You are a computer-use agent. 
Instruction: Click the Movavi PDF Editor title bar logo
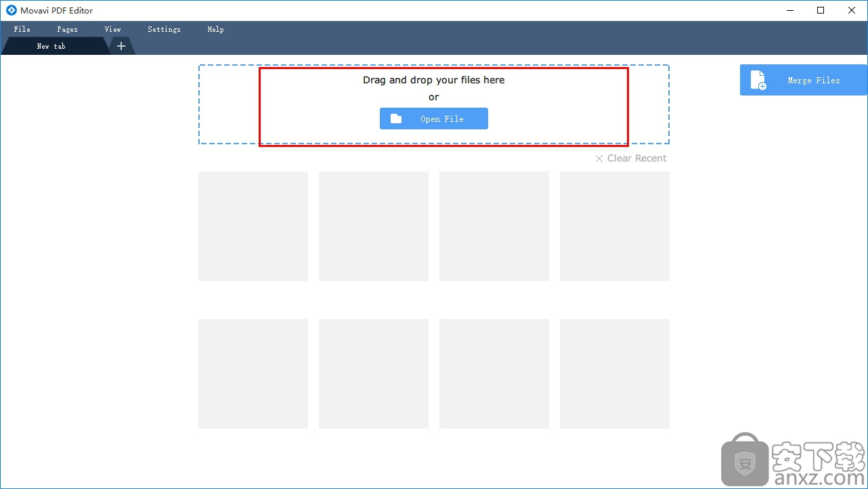click(11, 10)
